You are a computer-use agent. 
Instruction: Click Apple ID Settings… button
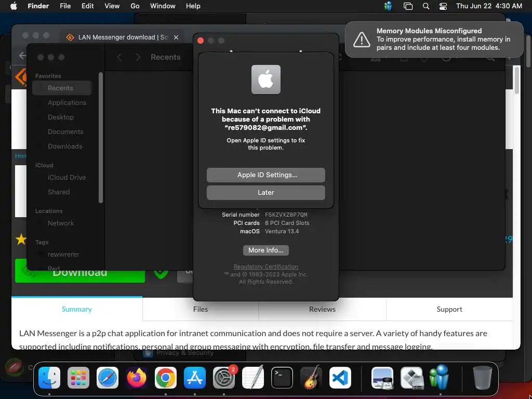pyautogui.click(x=265, y=175)
